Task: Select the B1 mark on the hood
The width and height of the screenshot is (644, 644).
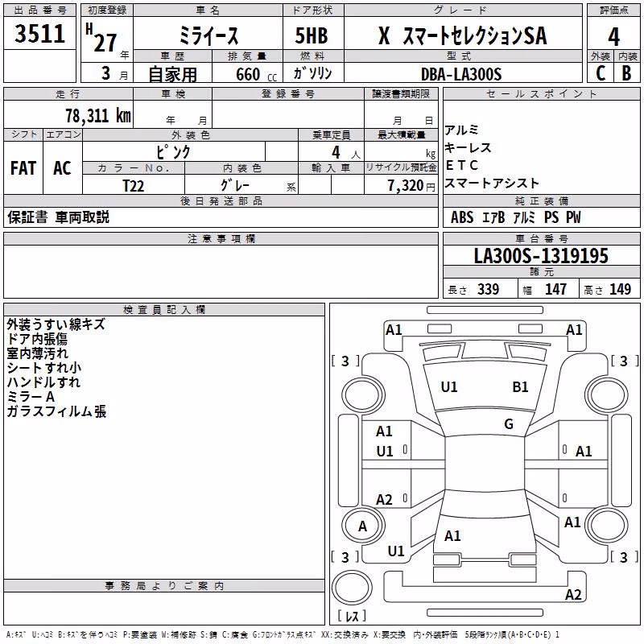Action: point(520,387)
